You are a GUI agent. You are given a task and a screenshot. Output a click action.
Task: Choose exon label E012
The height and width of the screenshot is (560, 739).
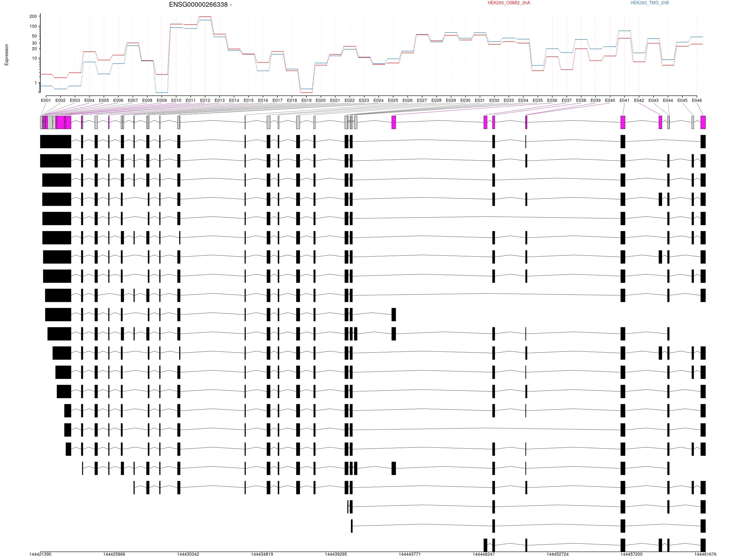205,100
